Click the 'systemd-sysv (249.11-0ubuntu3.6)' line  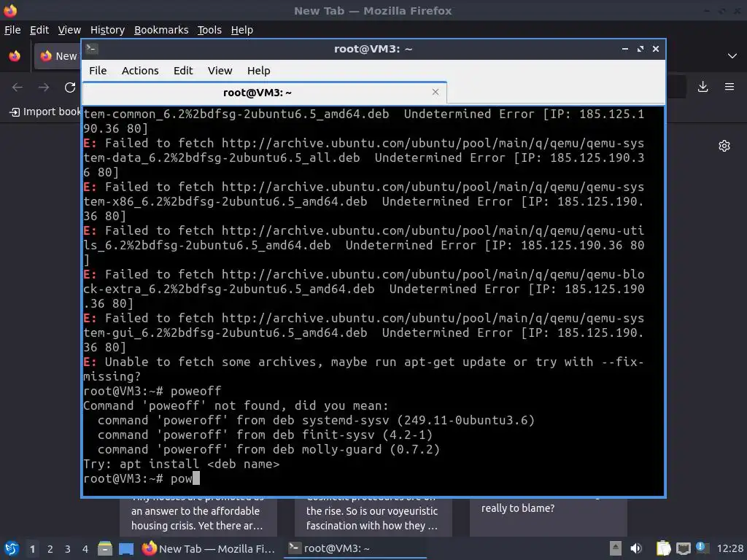(x=317, y=420)
